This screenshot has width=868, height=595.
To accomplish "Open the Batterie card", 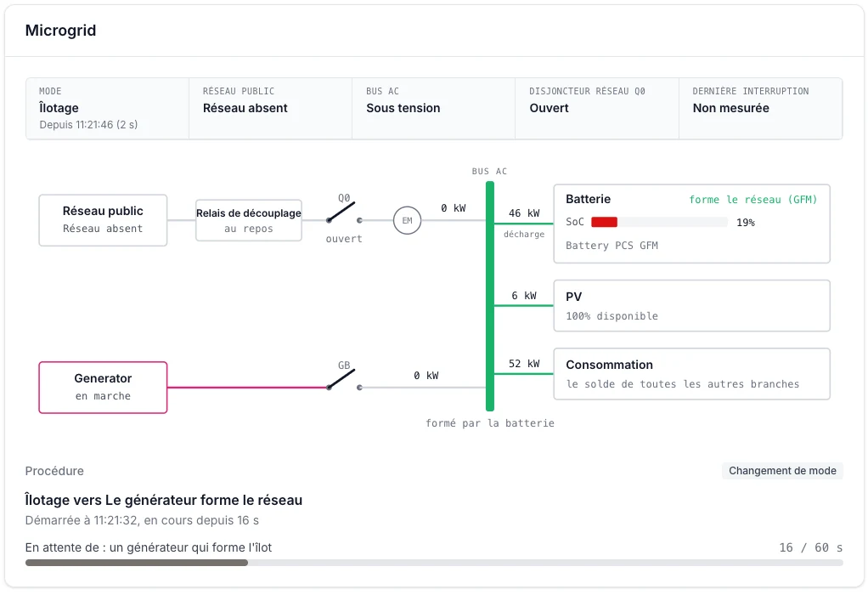I will 692,224.
